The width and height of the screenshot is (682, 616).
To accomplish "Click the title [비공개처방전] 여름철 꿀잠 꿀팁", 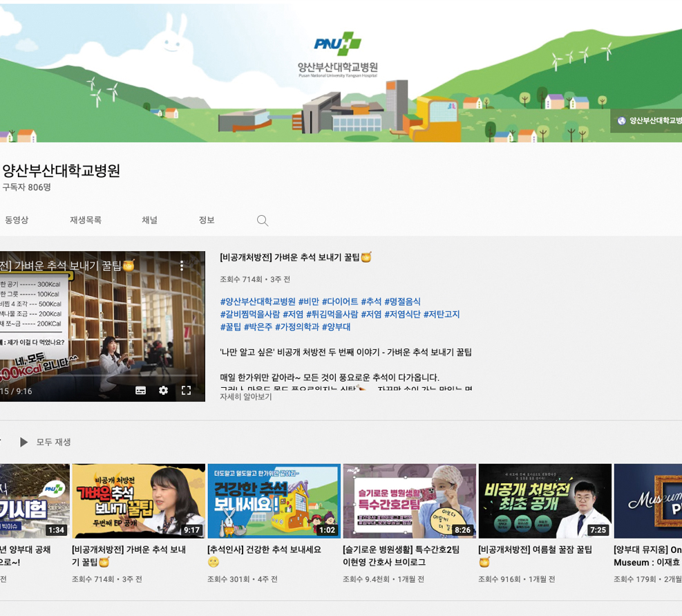I will [535, 555].
